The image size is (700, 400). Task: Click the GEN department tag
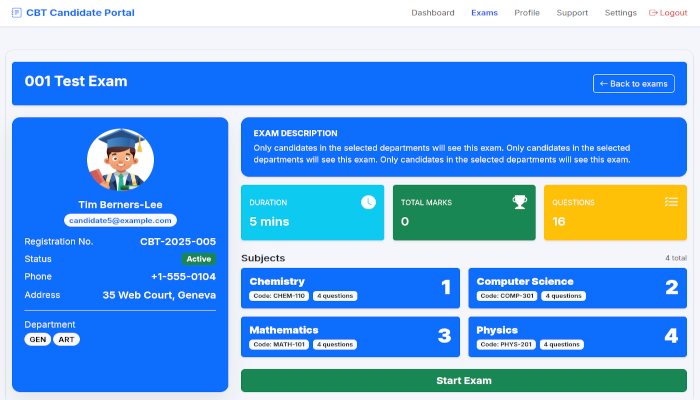(x=37, y=339)
